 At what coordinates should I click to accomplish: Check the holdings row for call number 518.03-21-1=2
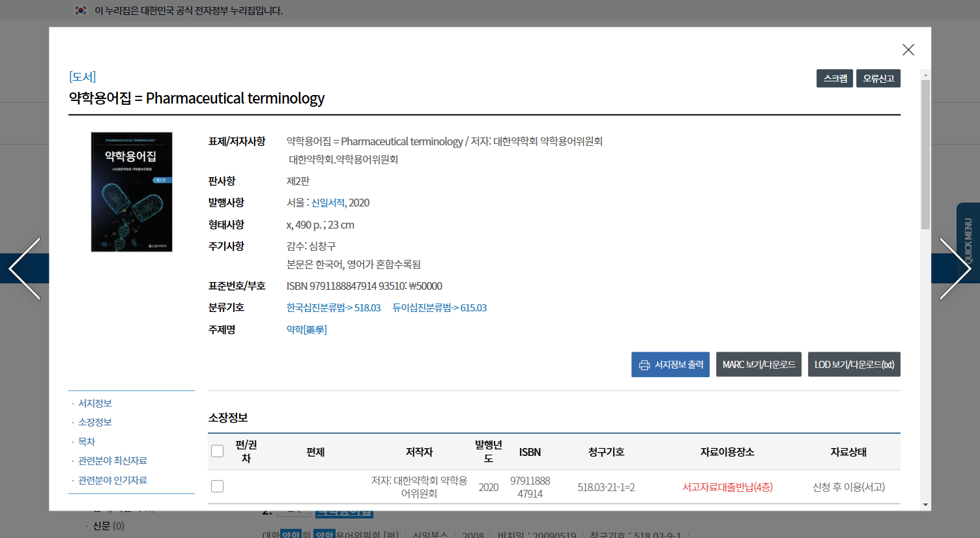tap(218, 487)
